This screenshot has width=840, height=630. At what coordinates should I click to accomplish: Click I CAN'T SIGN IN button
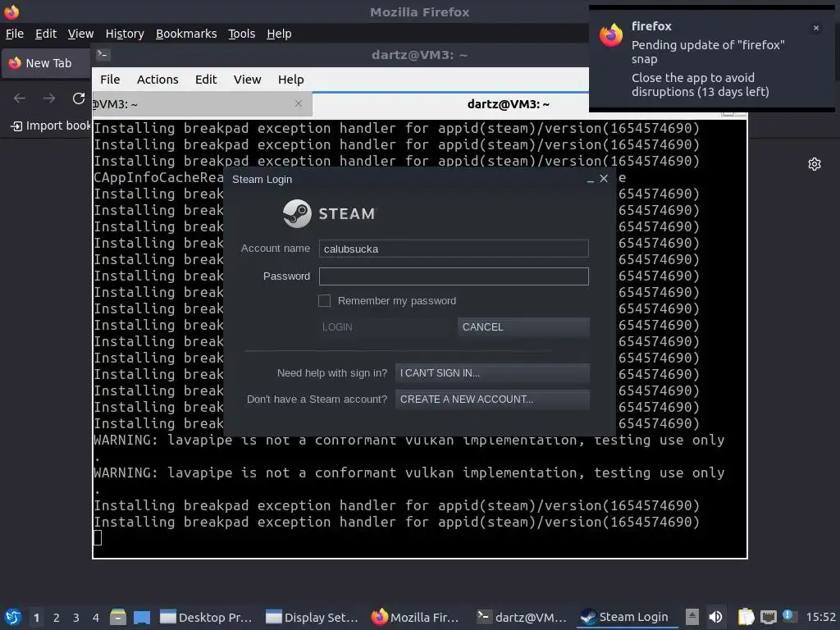tap(492, 373)
